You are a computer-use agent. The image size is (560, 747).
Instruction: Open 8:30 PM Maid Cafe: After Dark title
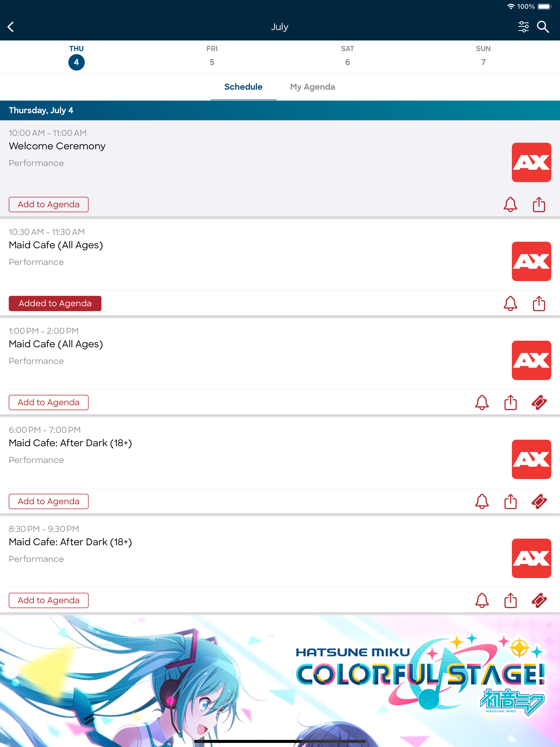[70, 542]
